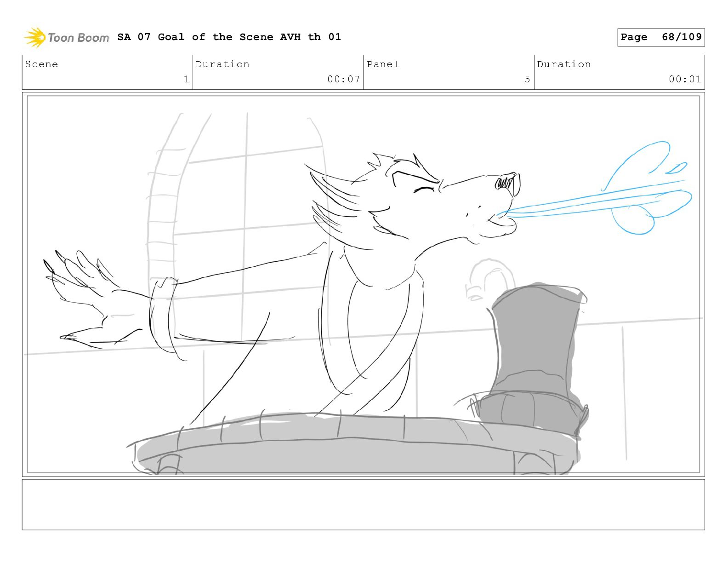728x563 pixels.
Task: Click the 'Duration' label next to Scene
Action: point(222,64)
